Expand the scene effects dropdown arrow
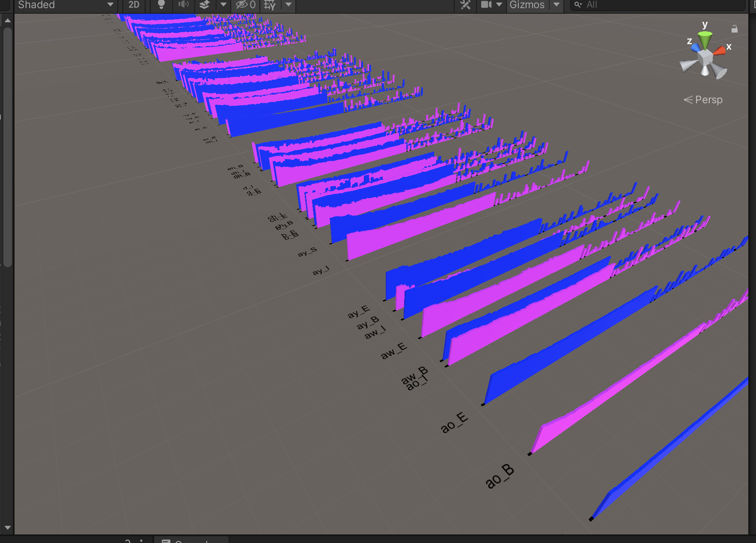756x543 pixels. click(x=223, y=5)
